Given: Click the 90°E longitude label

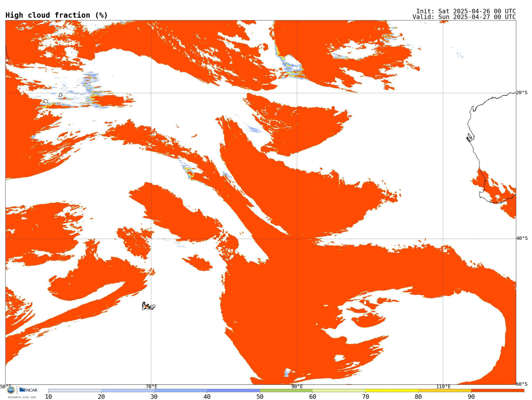Looking at the screenshot, I should pyautogui.click(x=297, y=386).
